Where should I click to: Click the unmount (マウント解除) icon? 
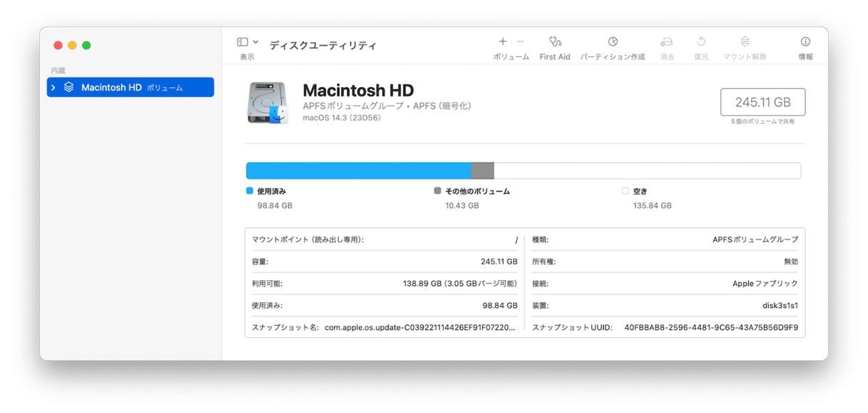745,42
